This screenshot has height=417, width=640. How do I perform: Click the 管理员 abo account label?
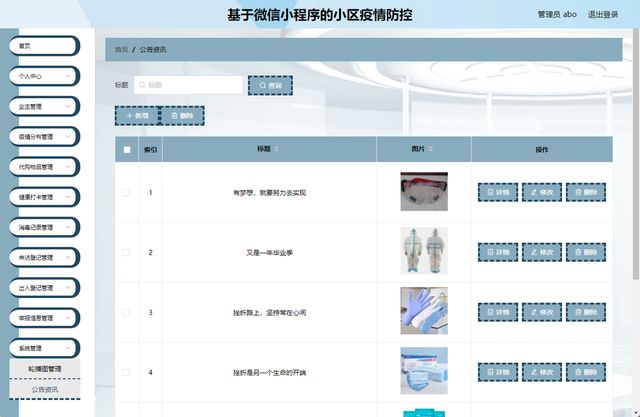(557, 15)
